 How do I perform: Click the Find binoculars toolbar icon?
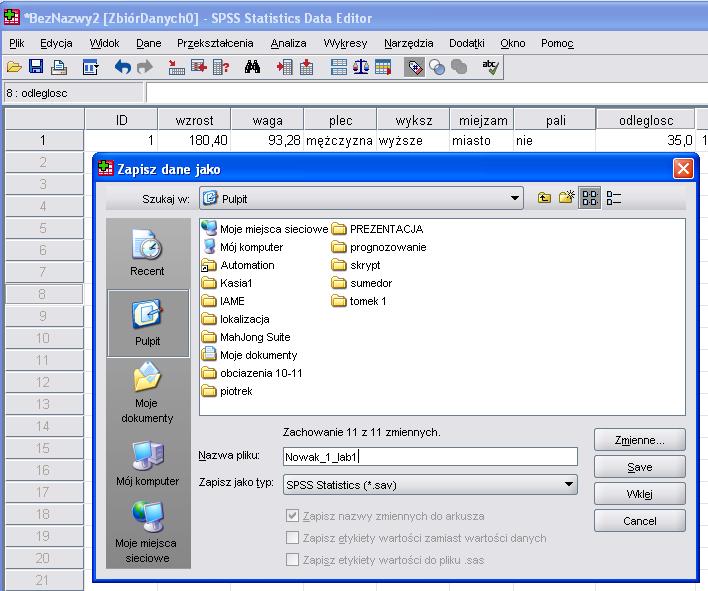[x=252, y=67]
